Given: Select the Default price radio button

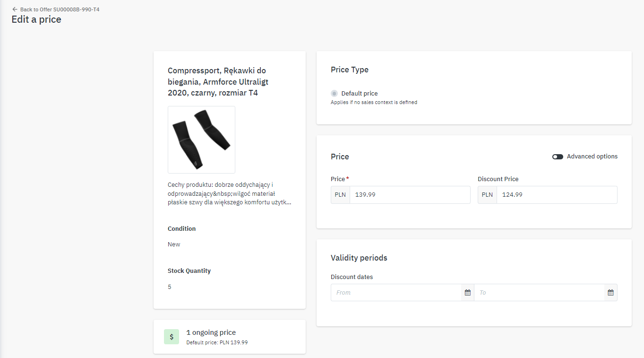Looking at the screenshot, I should 335,94.
